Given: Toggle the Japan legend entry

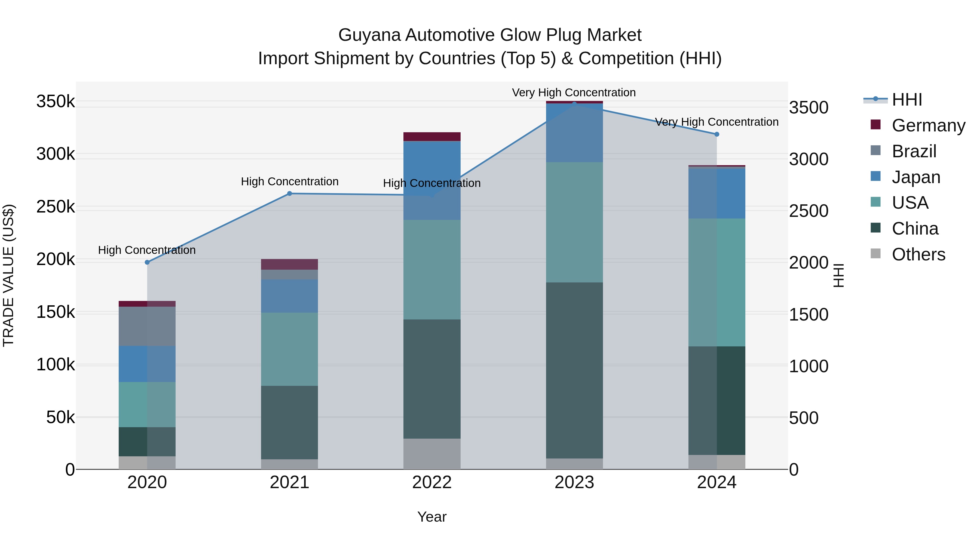Looking at the screenshot, I should 905,177.
